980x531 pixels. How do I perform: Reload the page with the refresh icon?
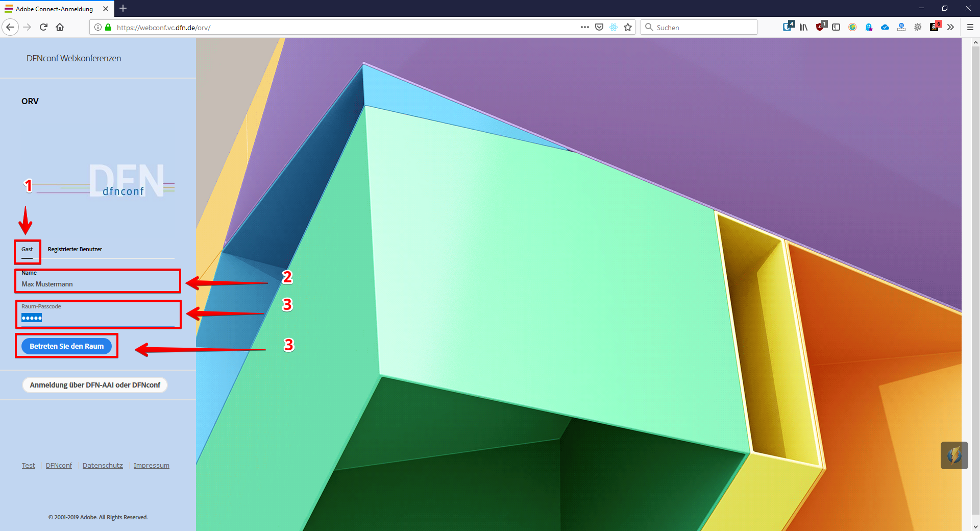pos(43,27)
